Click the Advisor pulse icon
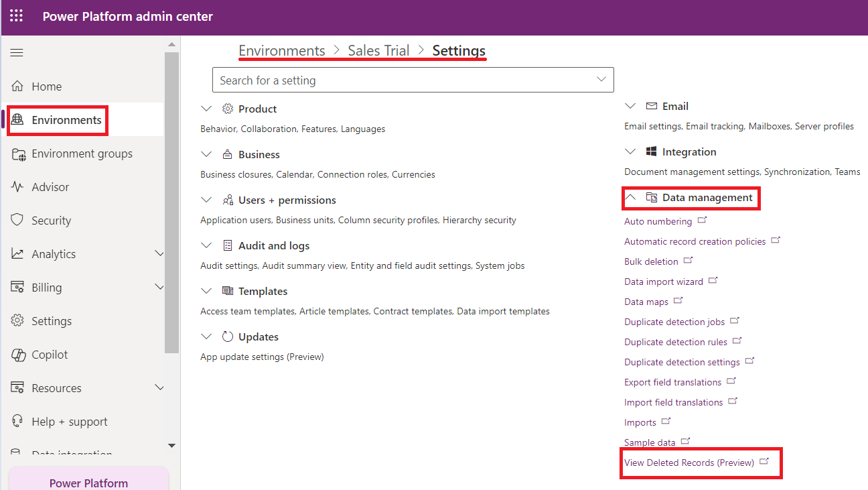The height and width of the screenshot is (490, 868). [x=17, y=187]
